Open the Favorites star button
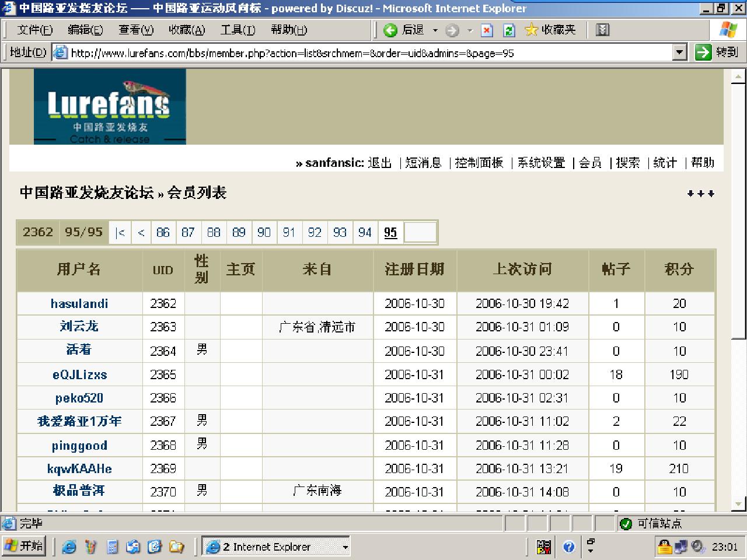The image size is (747, 560). (550, 30)
